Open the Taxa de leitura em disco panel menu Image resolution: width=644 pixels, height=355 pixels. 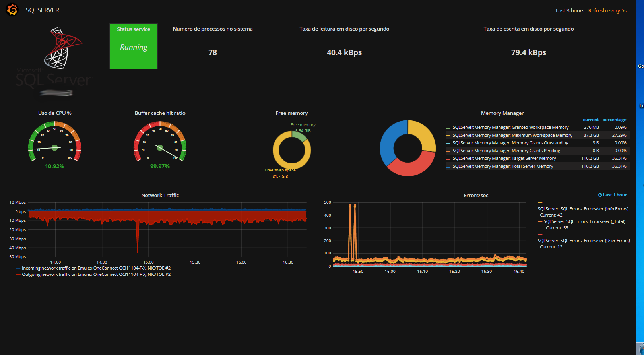pyautogui.click(x=344, y=29)
